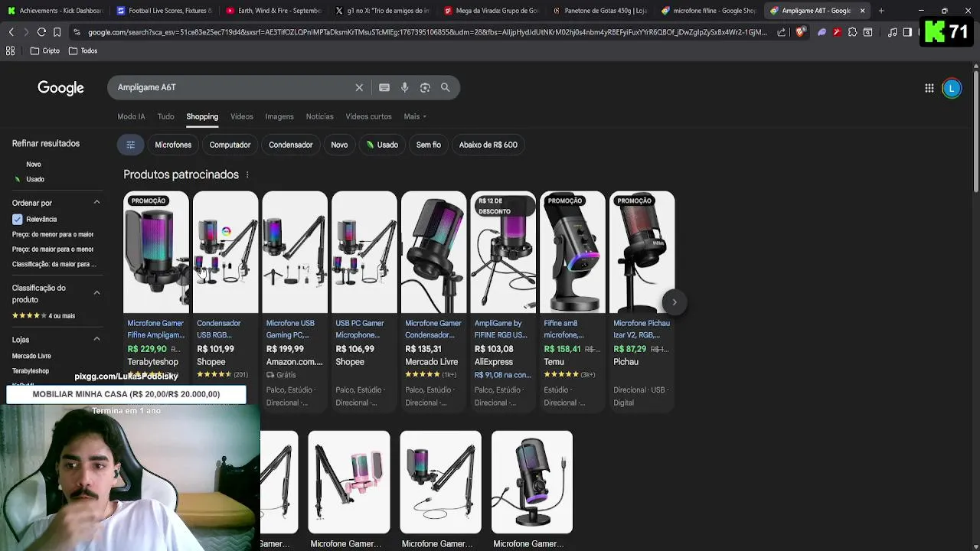Select Novo condition filter in sidebar
The width and height of the screenshot is (980, 551).
pos(34,164)
